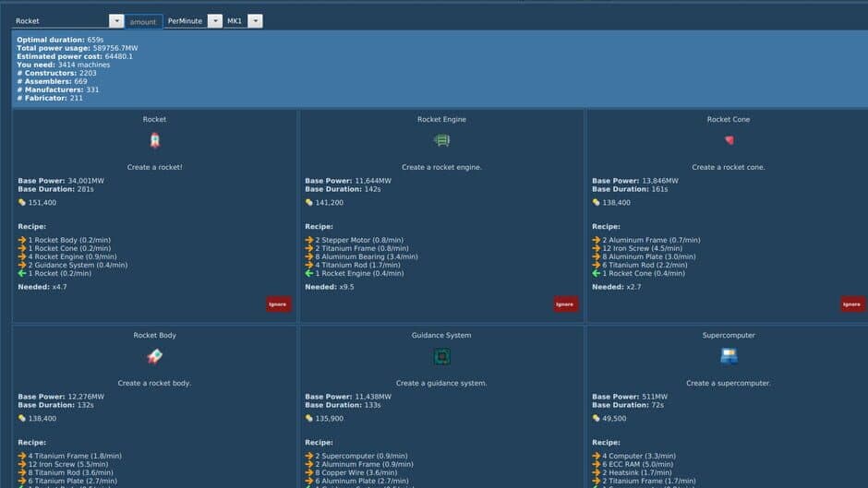Click the '2 Titanium Frame (0.8/min)' ingredient

(x=362, y=248)
